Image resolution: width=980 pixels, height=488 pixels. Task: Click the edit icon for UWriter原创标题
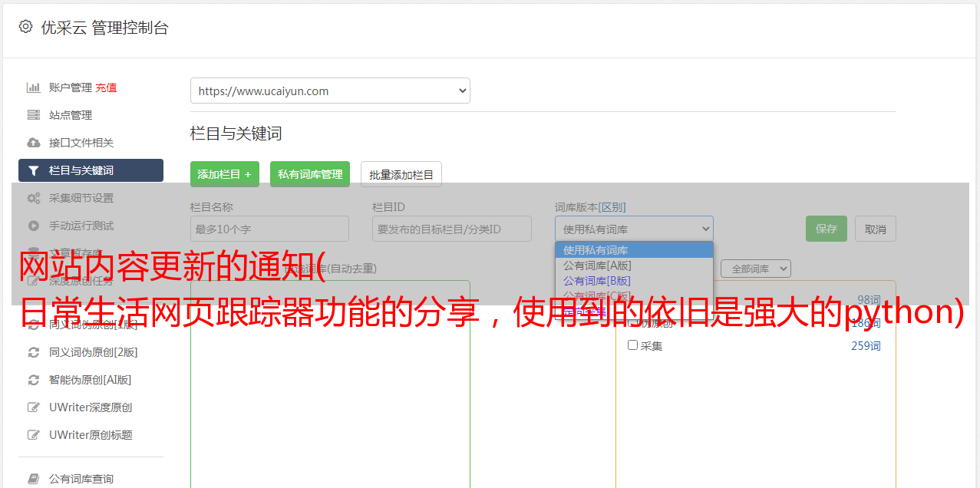34,435
